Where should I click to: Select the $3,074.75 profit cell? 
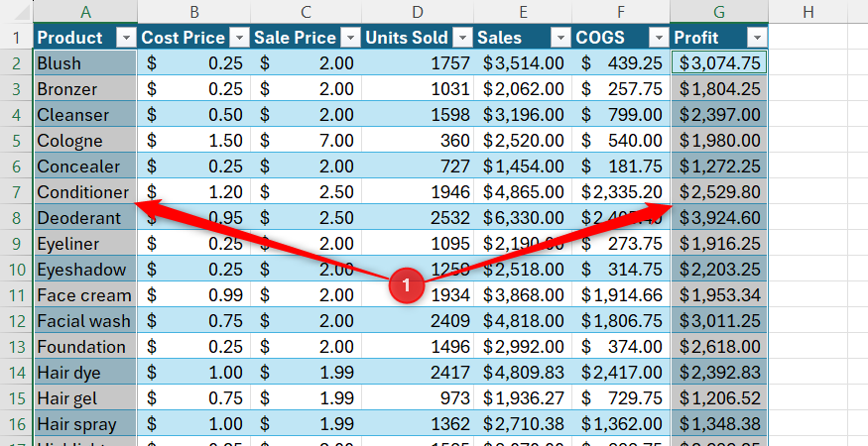(719, 63)
